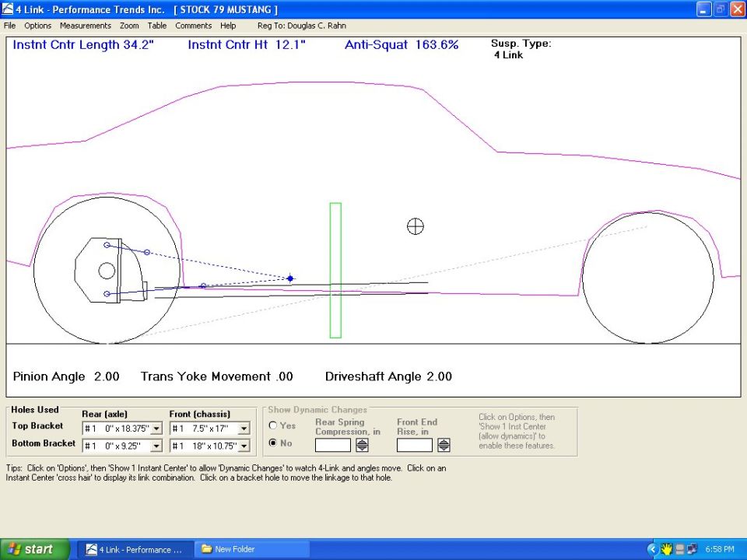Click the Trans Yoke Movement .00 readout
Screen dimensions: 747x560
(217, 376)
